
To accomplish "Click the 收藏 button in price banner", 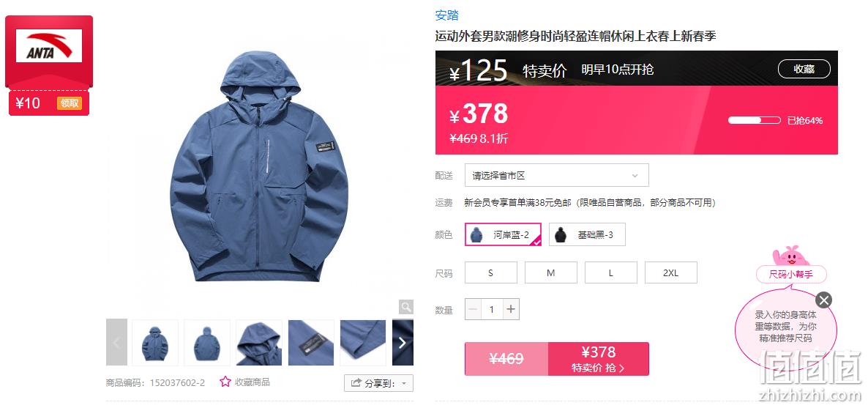I will coord(804,69).
